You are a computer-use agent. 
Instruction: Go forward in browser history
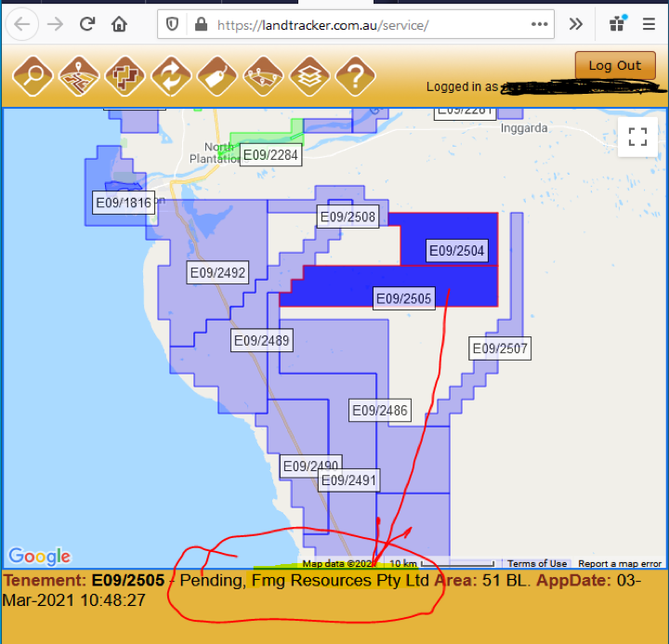[x=55, y=24]
